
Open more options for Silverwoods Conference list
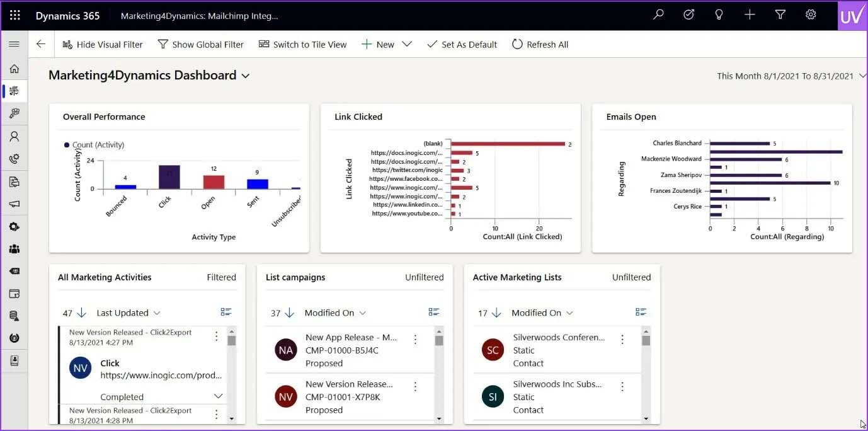point(622,339)
